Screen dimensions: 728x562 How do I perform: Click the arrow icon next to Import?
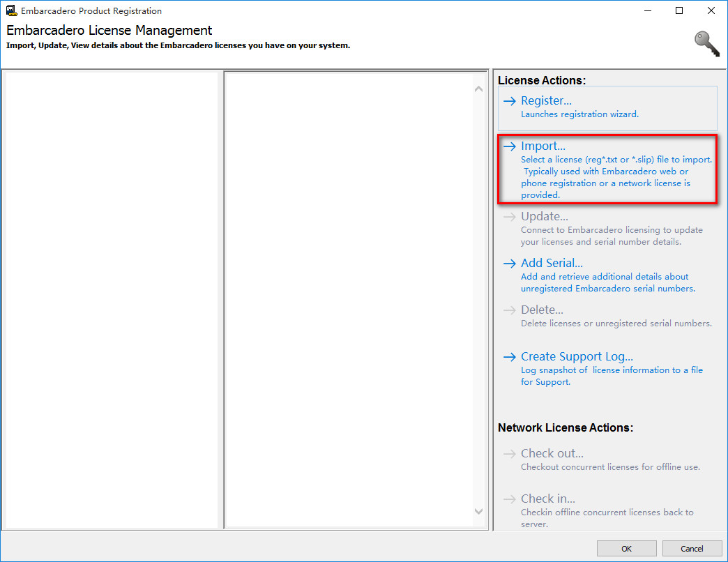coord(508,146)
